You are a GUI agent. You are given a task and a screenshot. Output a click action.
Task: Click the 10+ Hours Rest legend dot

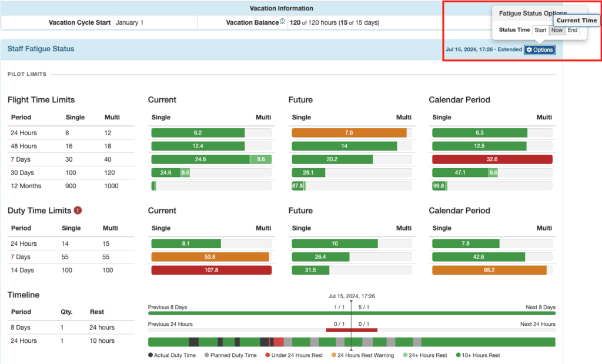457,355
